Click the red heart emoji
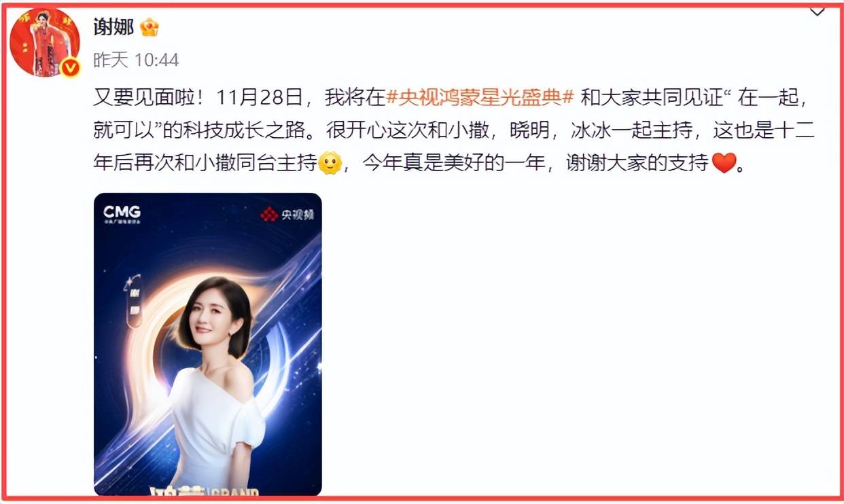Image resolution: width=844 pixels, height=504 pixels. coord(724,163)
